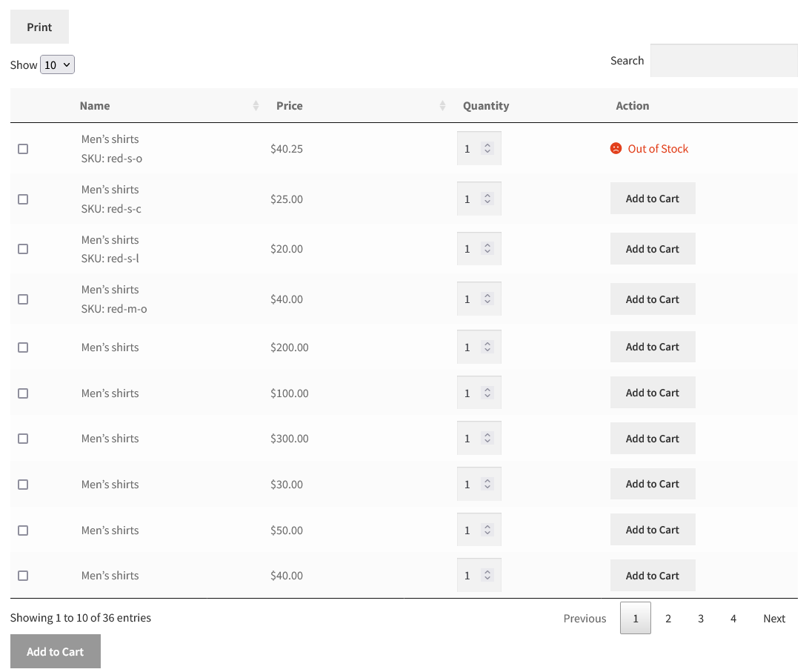Click the Action column header
806x672 pixels.
pyautogui.click(x=632, y=106)
